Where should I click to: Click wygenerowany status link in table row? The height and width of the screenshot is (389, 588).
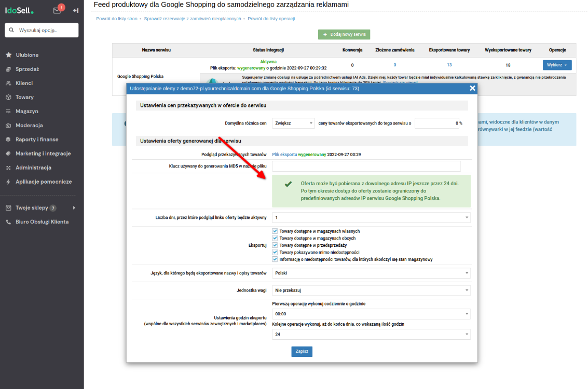tap(251, 68)
